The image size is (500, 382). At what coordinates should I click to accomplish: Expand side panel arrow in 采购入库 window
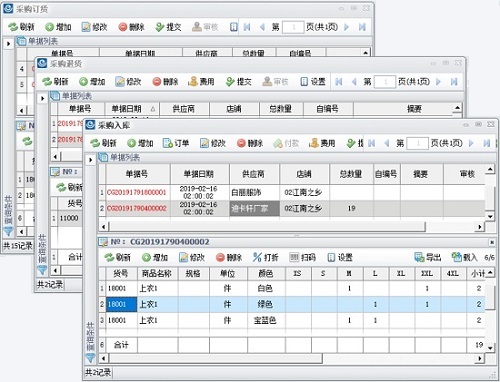coord(90,160)
